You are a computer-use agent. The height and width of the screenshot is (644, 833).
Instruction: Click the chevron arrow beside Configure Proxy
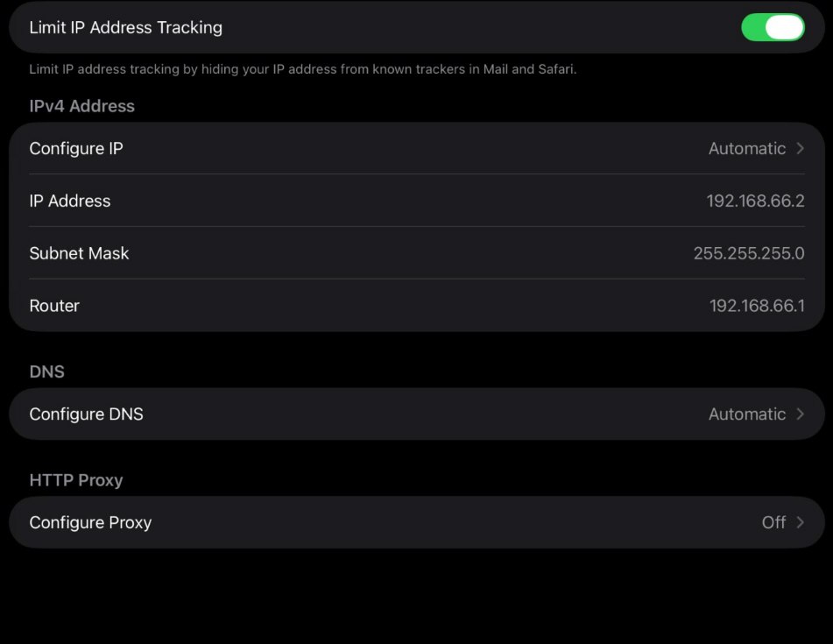[801, 523]
